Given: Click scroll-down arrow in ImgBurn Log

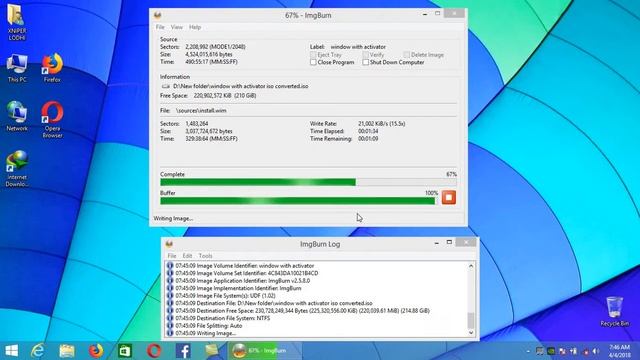Looking at the screenshot, I should click(471, 333).
